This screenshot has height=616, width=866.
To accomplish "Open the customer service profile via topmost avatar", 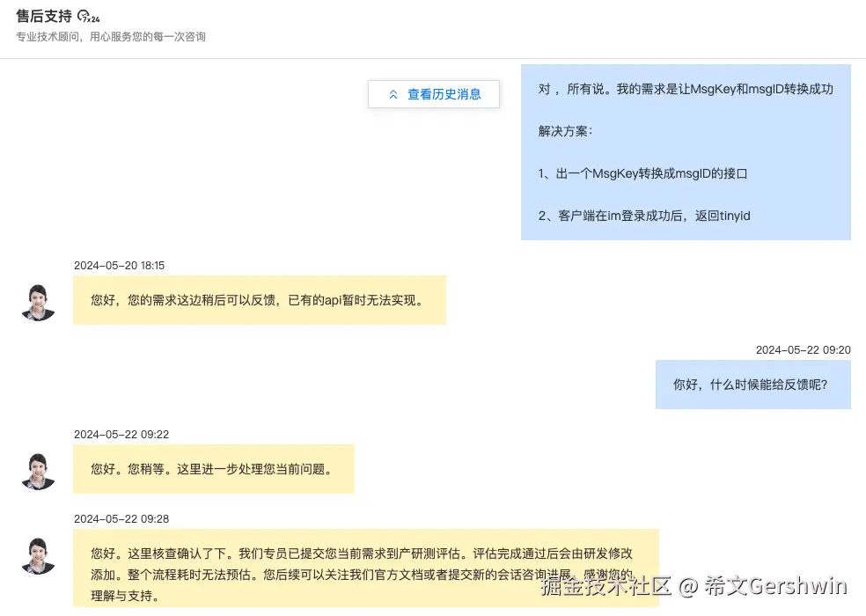I will pyautogui.click(x=38, y=300).
